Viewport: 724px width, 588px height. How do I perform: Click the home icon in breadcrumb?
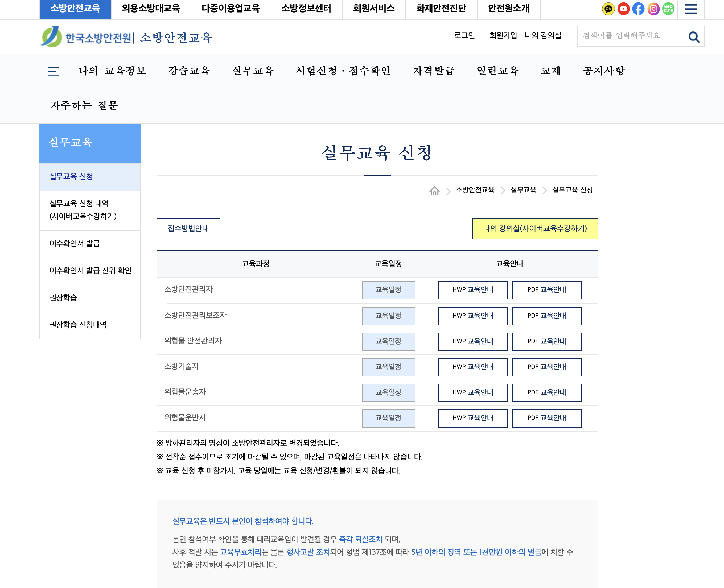pyautogui.click(x=435, y=190)
